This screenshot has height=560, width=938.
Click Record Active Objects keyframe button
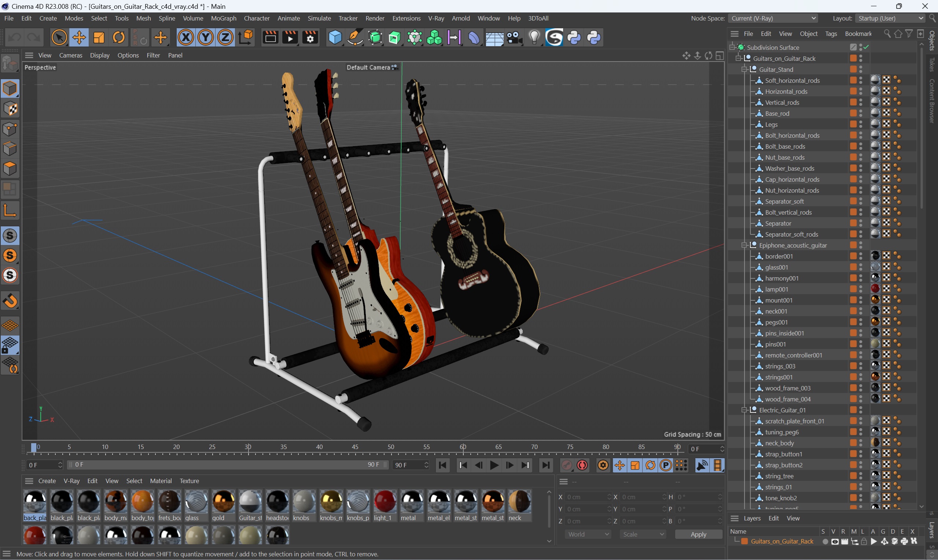567,465
